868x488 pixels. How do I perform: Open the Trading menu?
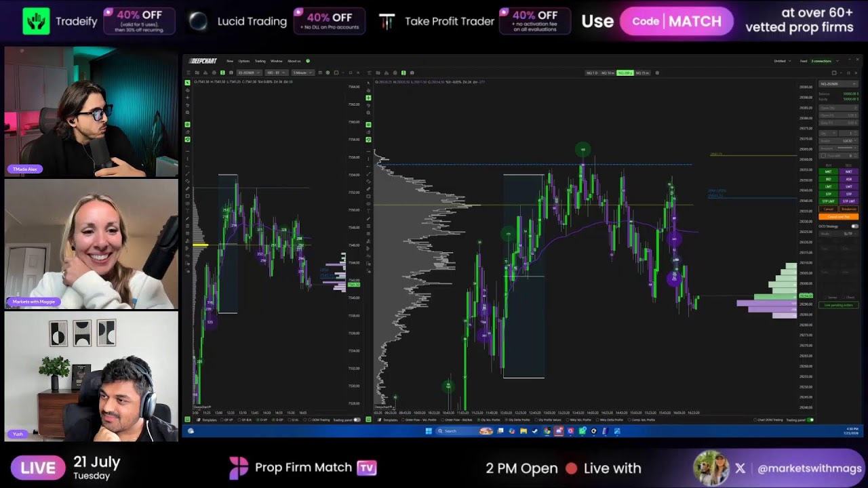pos(260,61)
